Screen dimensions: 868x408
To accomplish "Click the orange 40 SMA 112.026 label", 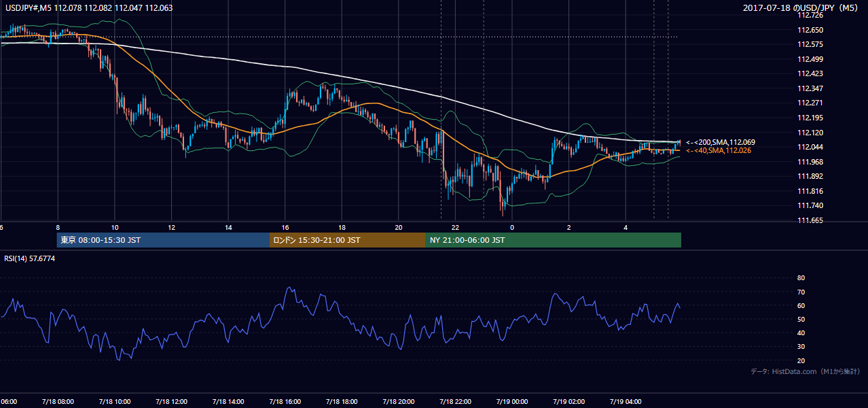I will coord(719,150).
